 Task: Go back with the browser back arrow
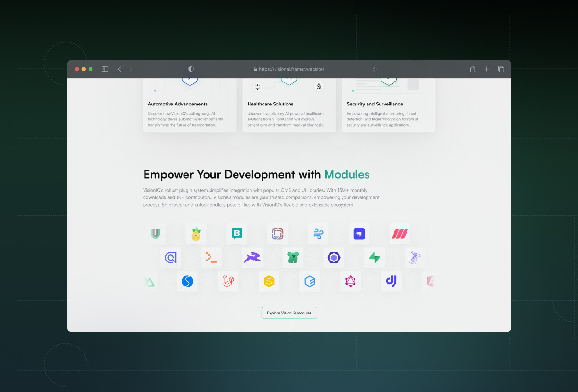pyautogui.click(x=119, y=69)
